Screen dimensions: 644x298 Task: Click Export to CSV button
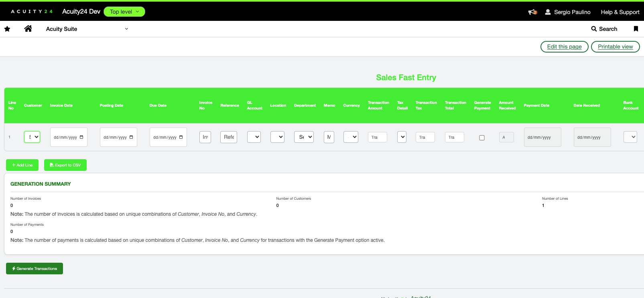65,165
